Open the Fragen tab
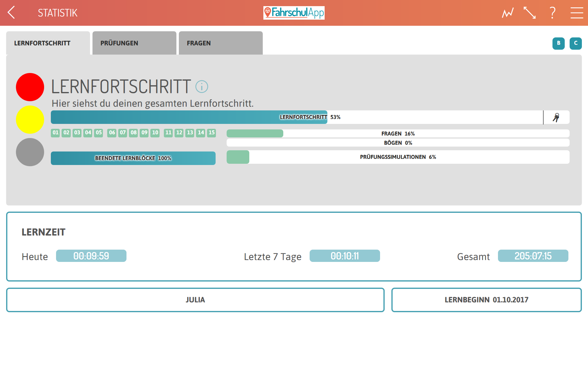The height and width of the screenshot is (368, 588). (221, 43)
